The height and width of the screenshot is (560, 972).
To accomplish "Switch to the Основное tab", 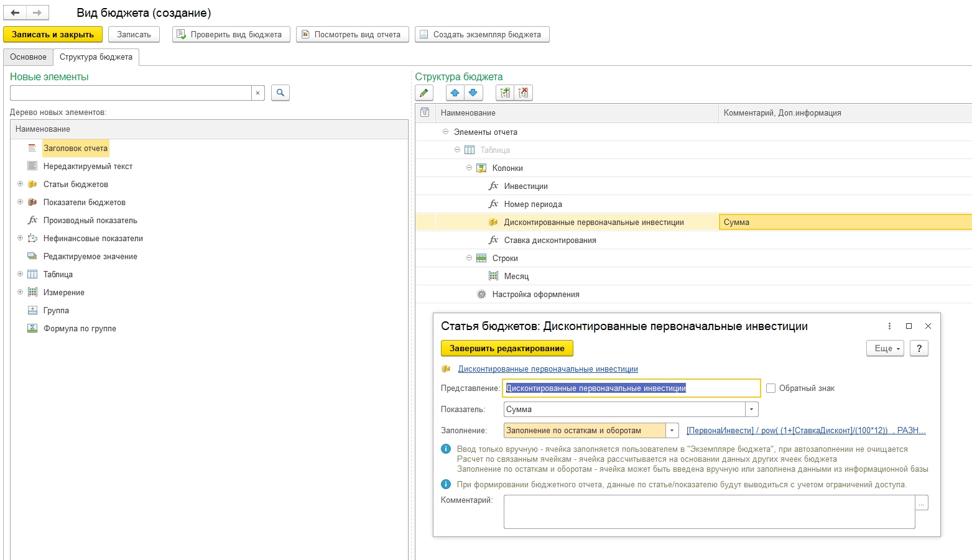I will 28,57.
